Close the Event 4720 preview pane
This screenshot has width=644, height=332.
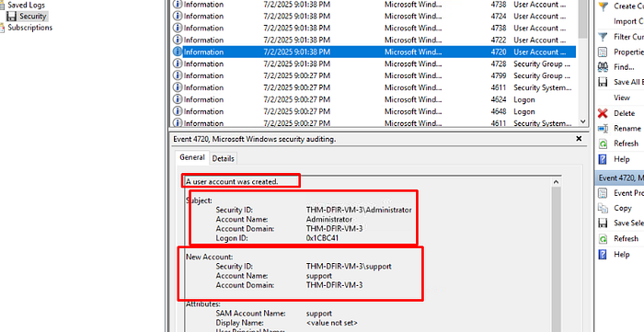click(579, 139)
